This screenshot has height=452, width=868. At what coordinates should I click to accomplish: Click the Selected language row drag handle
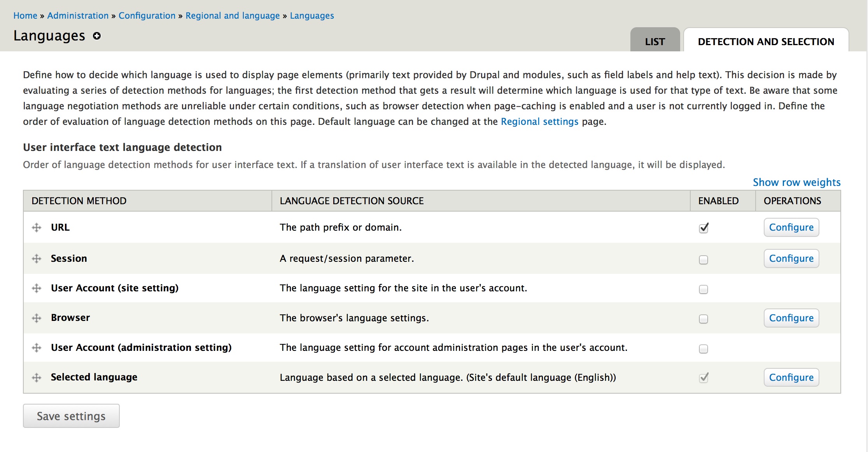tap(37, 377)
